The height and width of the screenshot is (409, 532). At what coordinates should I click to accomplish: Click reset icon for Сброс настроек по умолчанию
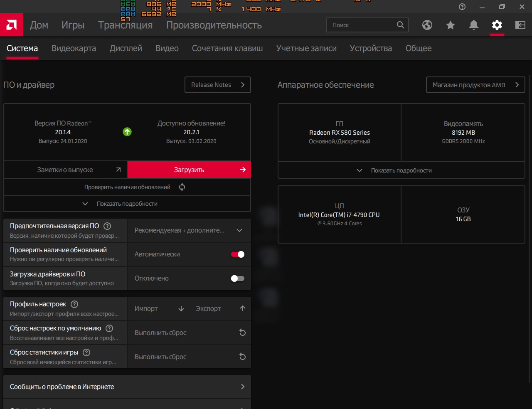coord(243,333)
